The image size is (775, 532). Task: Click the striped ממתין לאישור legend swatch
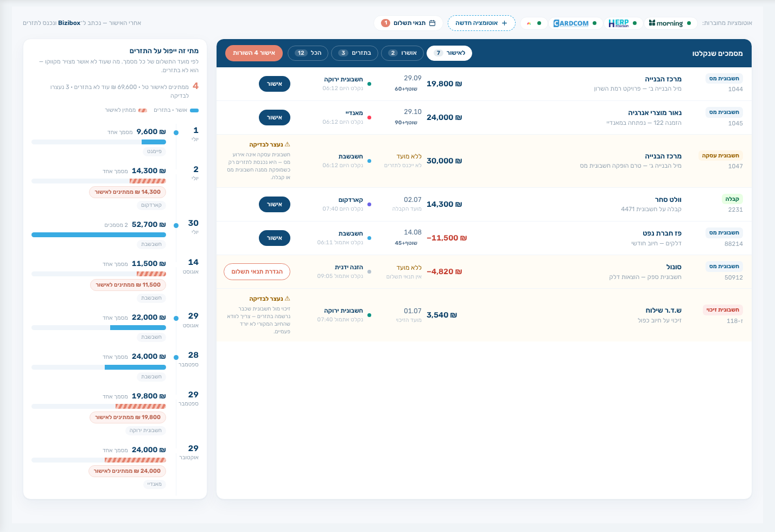pos(143,111)
